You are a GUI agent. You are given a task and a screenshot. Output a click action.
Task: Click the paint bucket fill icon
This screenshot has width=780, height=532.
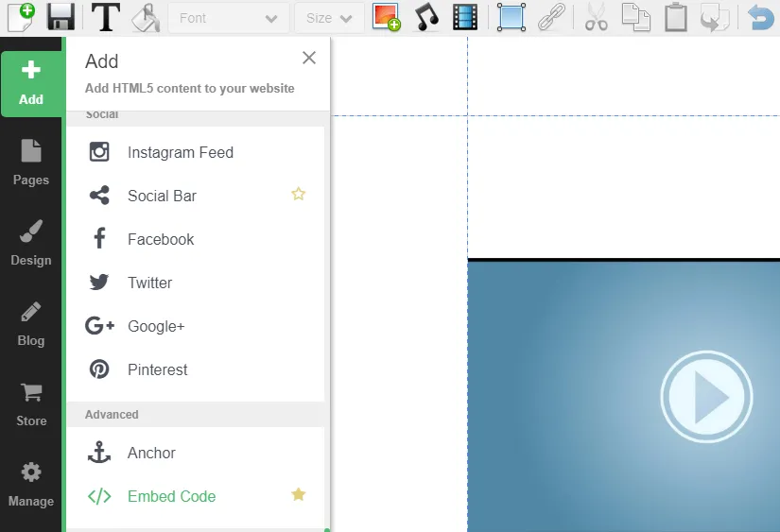(x=146, y=18)
